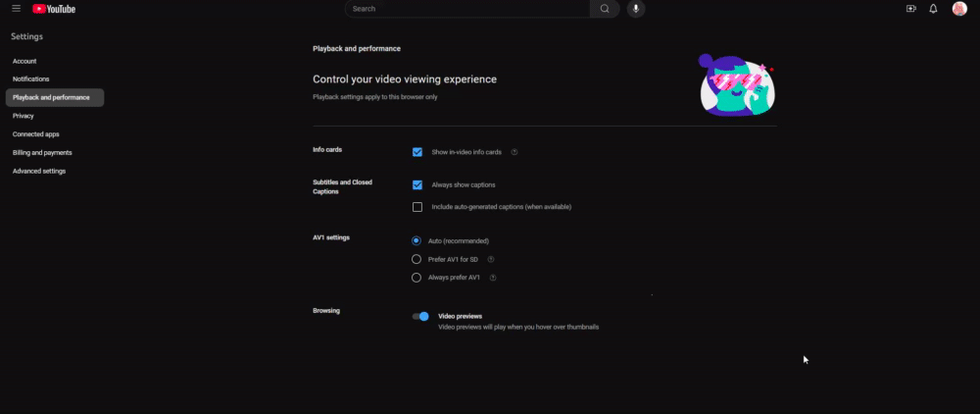
Task: Select Auto (recommended) AV1 option
Action: pyautogui.click(x=416, y=240)
